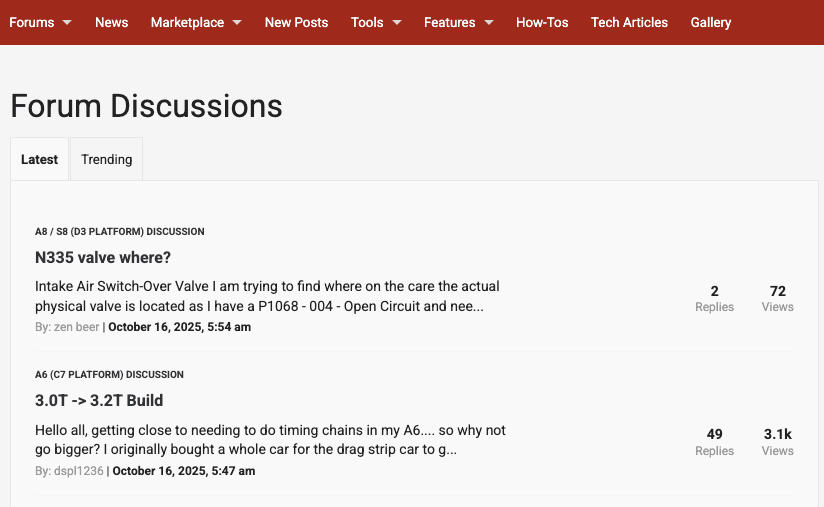This screenshot has height=507, width=824.
Task: Switch to the Trending tab
Action: point(107,159)
